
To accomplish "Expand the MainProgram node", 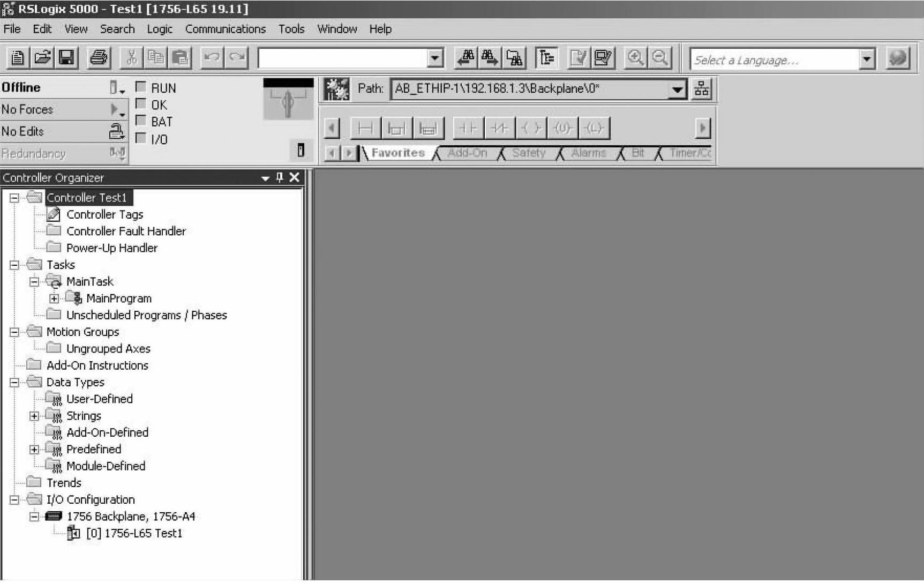I will pos(54,298).
